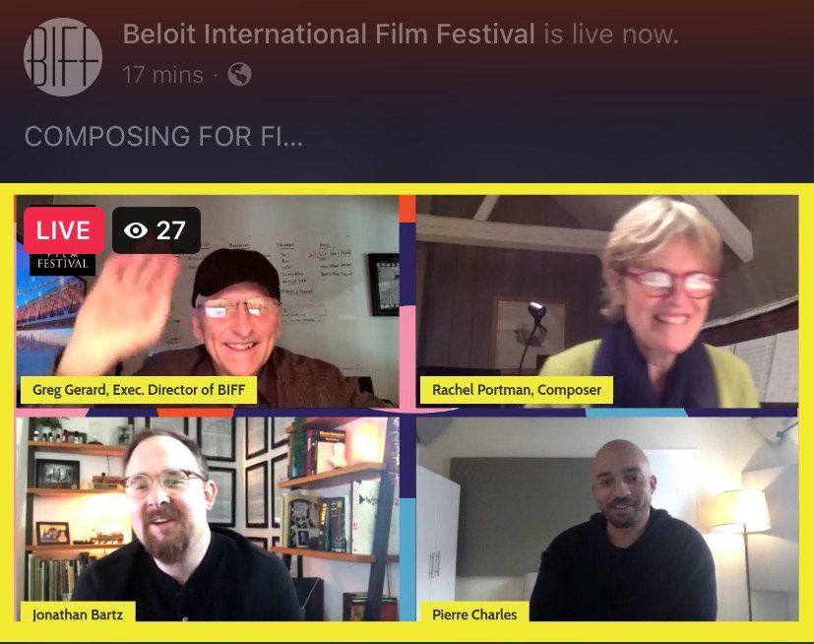
Task: Click the 27 viewers count
Action: coord(171,230)
